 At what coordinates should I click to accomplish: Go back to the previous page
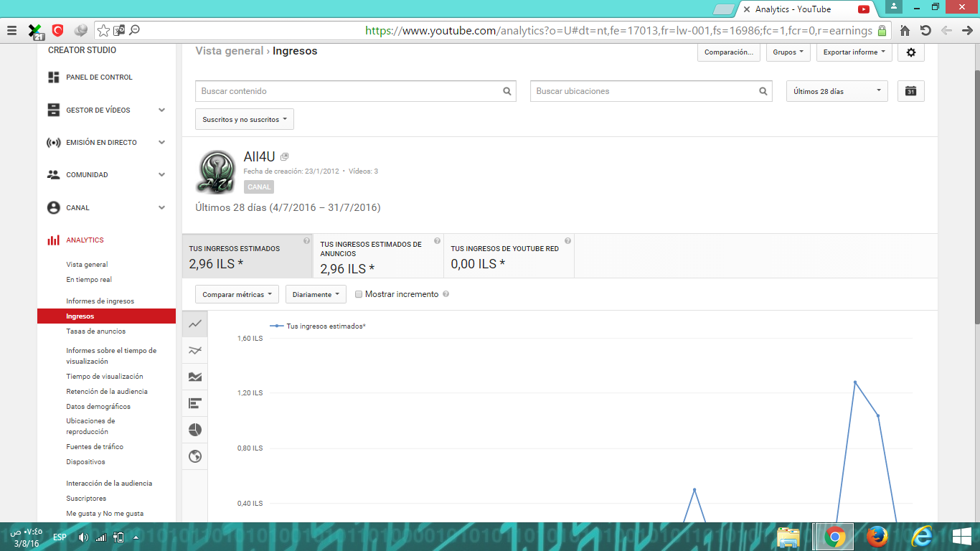[x=946, y=31]
